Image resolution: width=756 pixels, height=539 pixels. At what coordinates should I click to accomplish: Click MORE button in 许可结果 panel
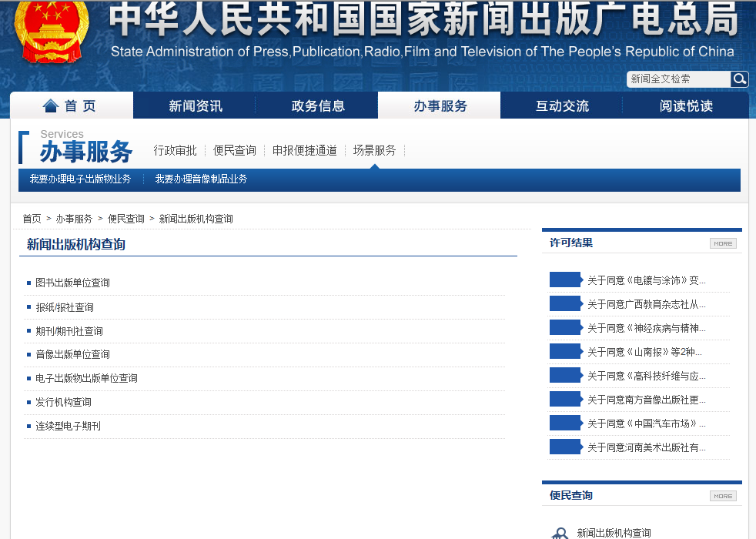coord(723,243)
